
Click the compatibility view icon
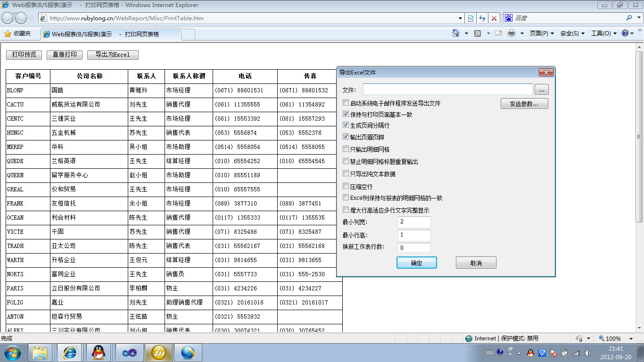coord(471,18)
